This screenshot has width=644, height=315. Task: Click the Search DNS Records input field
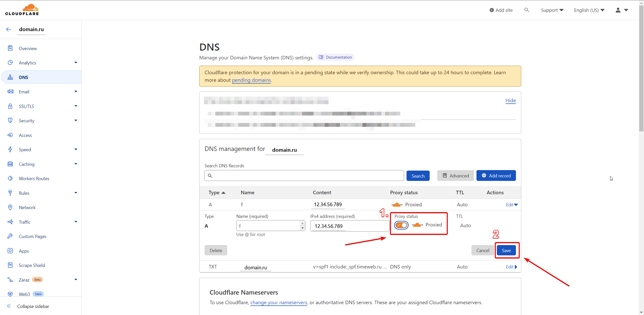(x=304, y=176)
